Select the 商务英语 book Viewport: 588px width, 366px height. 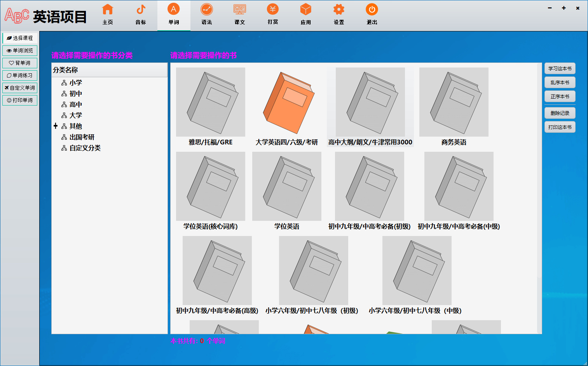pyautogui.click(x=454, y=107)
